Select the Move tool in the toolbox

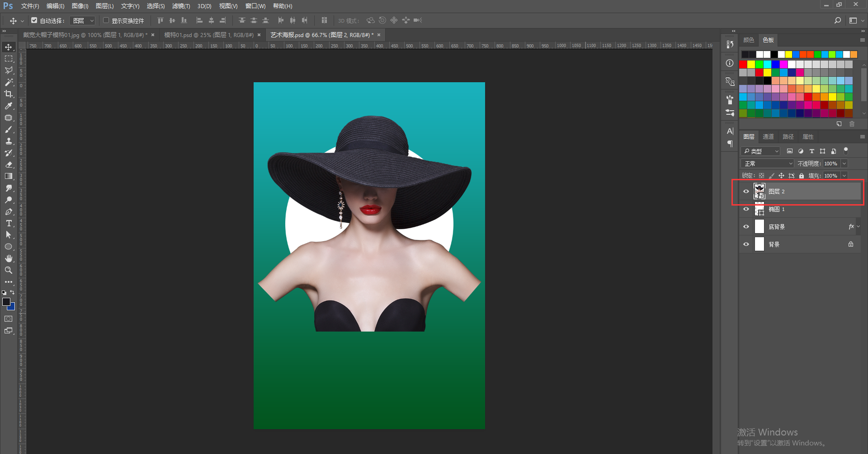coord(9,47)
